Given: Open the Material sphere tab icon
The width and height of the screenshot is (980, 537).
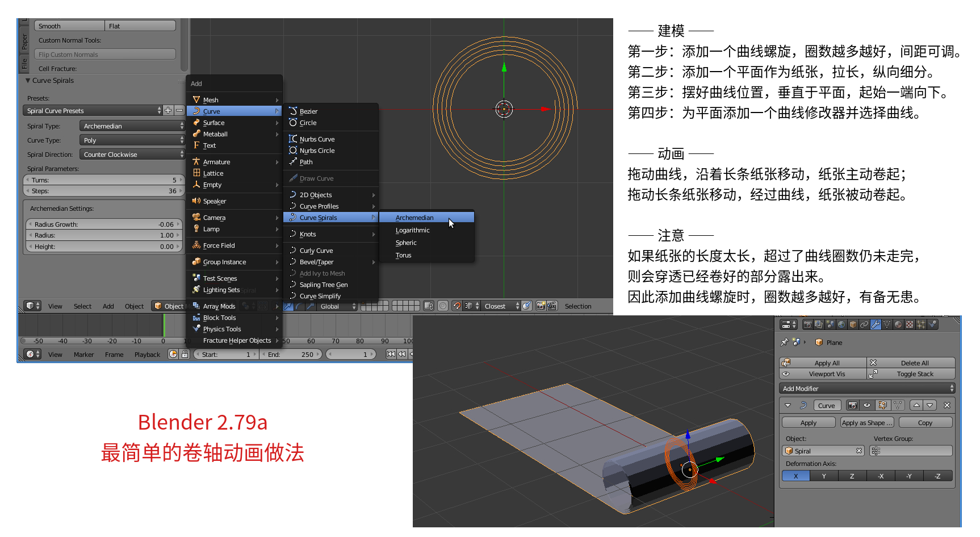Looking at the screenshot, I should [x=898, y=324].
